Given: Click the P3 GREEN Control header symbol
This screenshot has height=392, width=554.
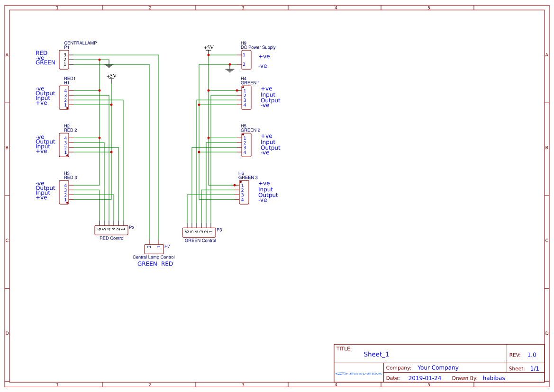Looking at the screenshot, I should [x=200, y=232].
